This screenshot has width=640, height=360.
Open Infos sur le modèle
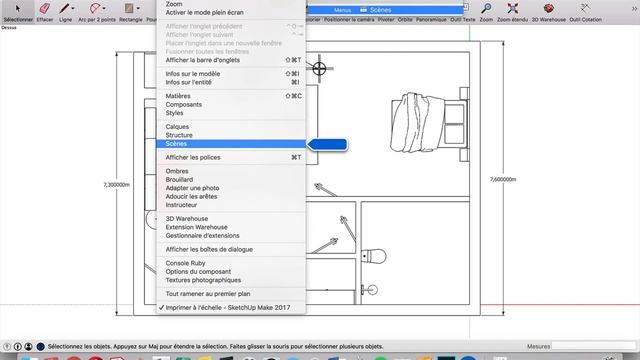(231, 73)
